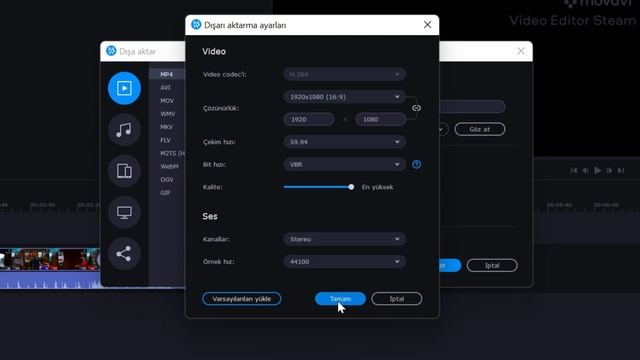
Task: Open the Stereo channels dropdown
Action: pyautogui.click(x=344, y=239)
